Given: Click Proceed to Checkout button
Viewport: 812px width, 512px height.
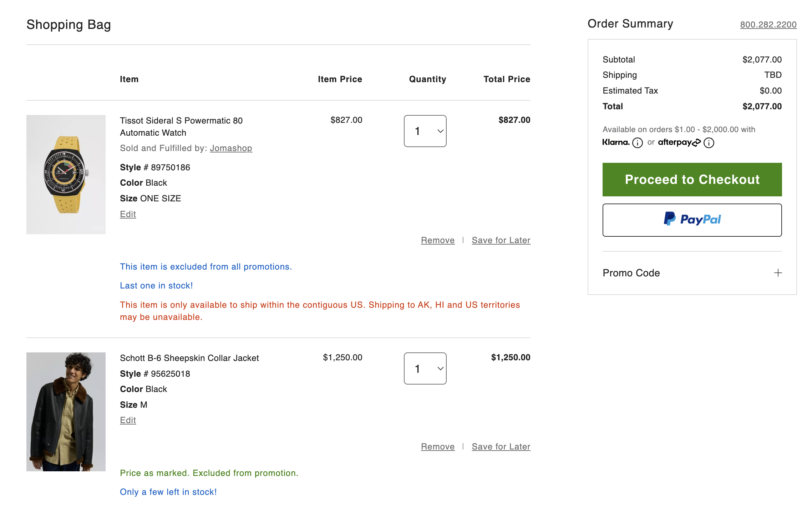Looking at the screenshot, I should [x=692, y=180].
